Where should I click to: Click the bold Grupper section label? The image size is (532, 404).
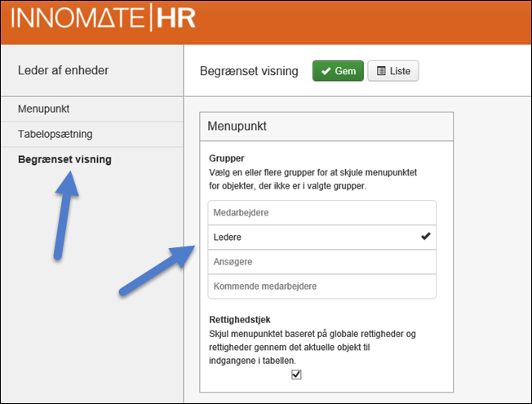227,158
